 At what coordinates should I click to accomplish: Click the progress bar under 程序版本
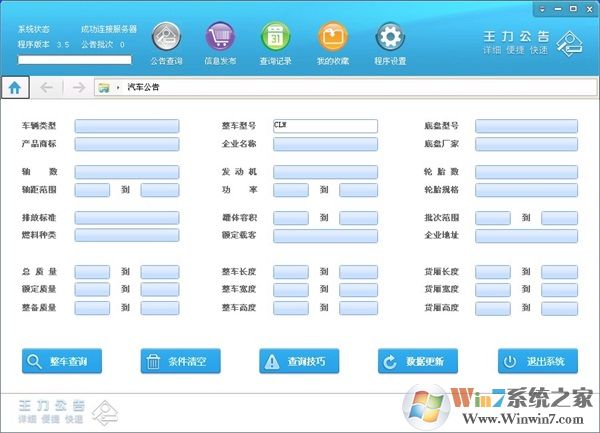coord(75,60)
